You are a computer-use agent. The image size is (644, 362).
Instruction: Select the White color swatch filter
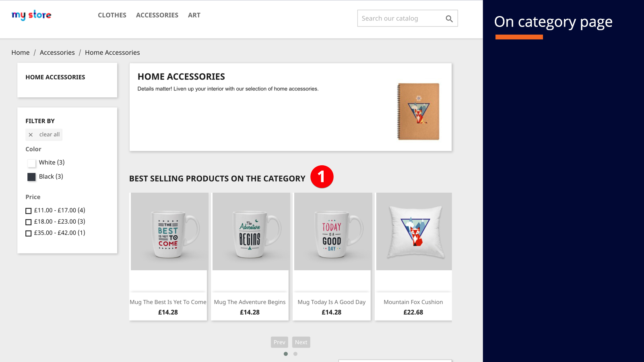tap(31, 163)
